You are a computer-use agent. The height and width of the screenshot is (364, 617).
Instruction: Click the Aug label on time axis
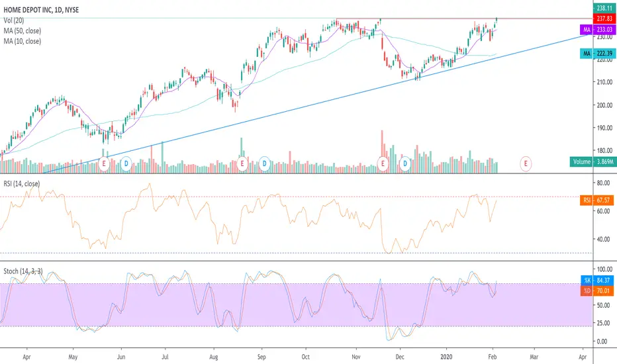coord(214,357)
